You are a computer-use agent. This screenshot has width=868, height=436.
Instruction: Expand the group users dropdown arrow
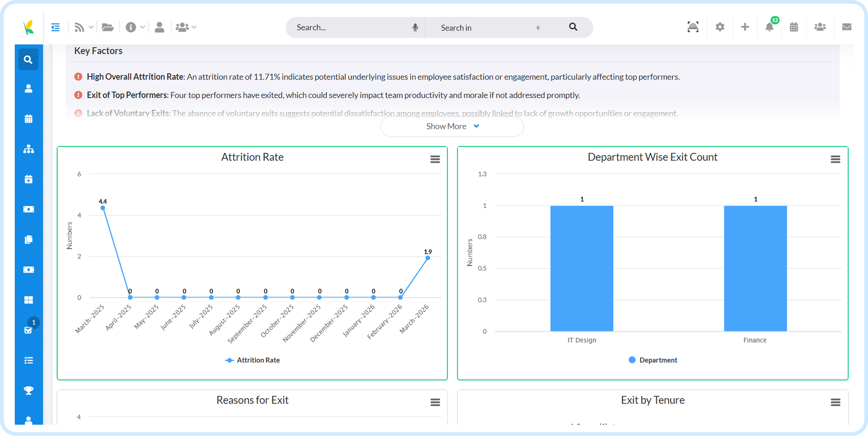[194, 27]
